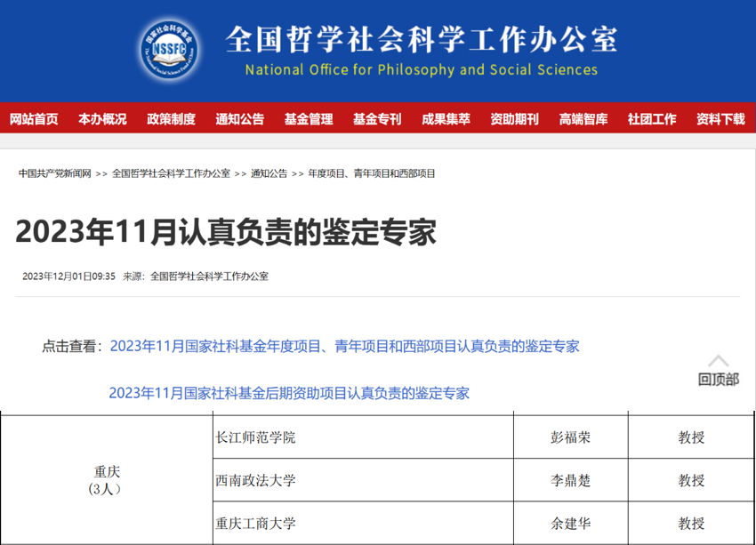
Task: Open 高端智库 menu item
Action: (x=583, y=119)
